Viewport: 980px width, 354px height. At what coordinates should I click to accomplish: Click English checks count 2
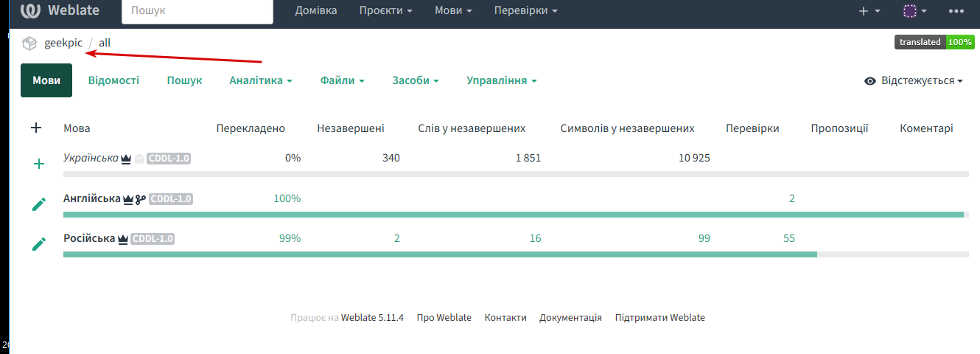click(792, 198)
